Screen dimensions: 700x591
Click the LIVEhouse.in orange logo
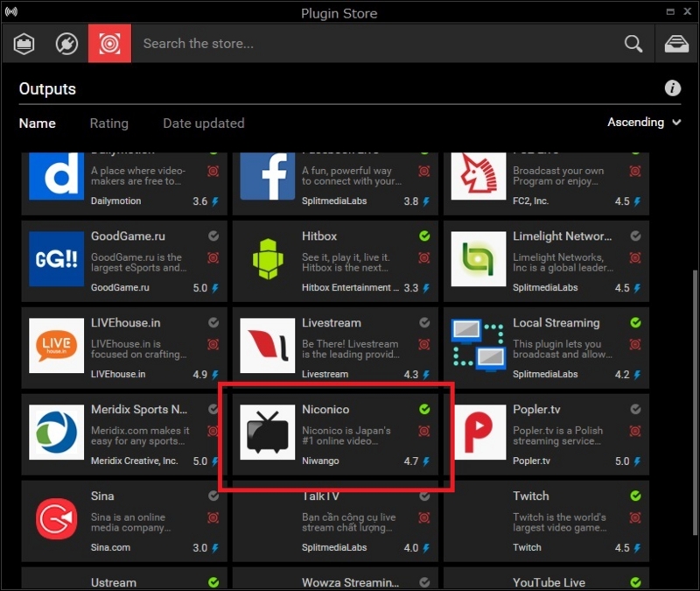click(x=56, y=345)
